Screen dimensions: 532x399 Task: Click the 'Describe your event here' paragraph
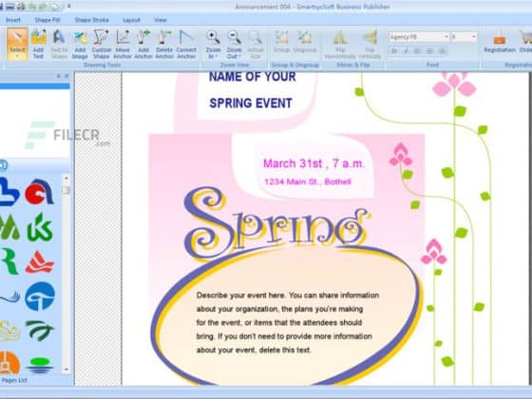click(x=287, y=322)
